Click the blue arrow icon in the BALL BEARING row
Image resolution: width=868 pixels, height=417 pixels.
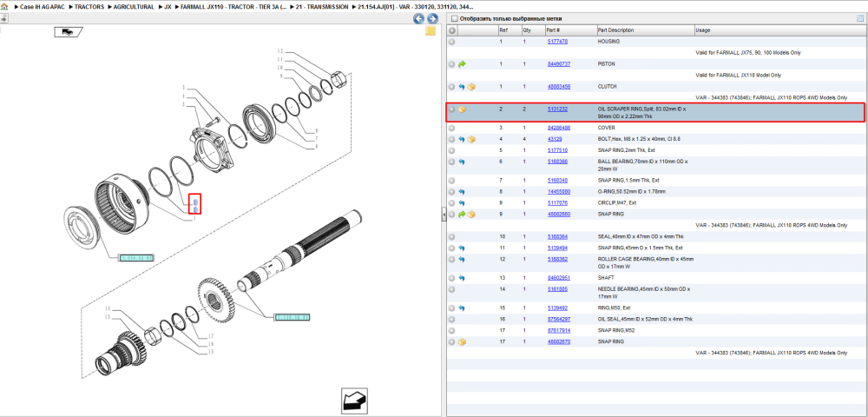463,162
